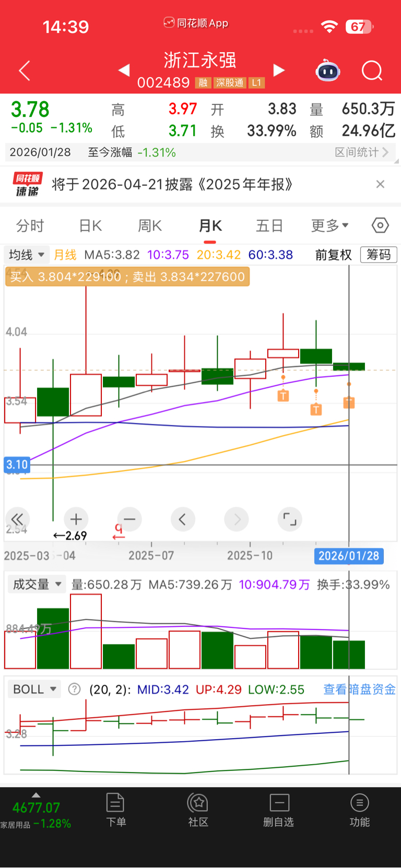The image size is (401, 868).
Task: Switch to the 五日 tab
Action: [x=269, y=225]
